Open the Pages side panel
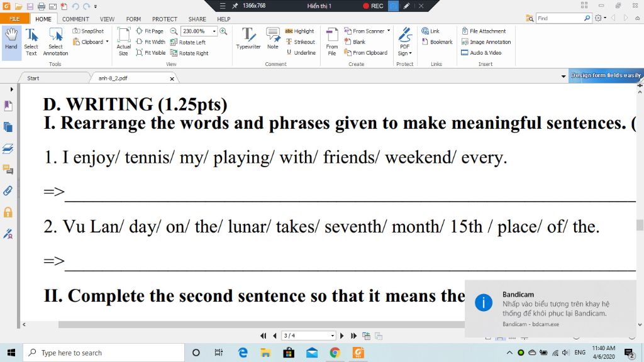 coord(8,127)
